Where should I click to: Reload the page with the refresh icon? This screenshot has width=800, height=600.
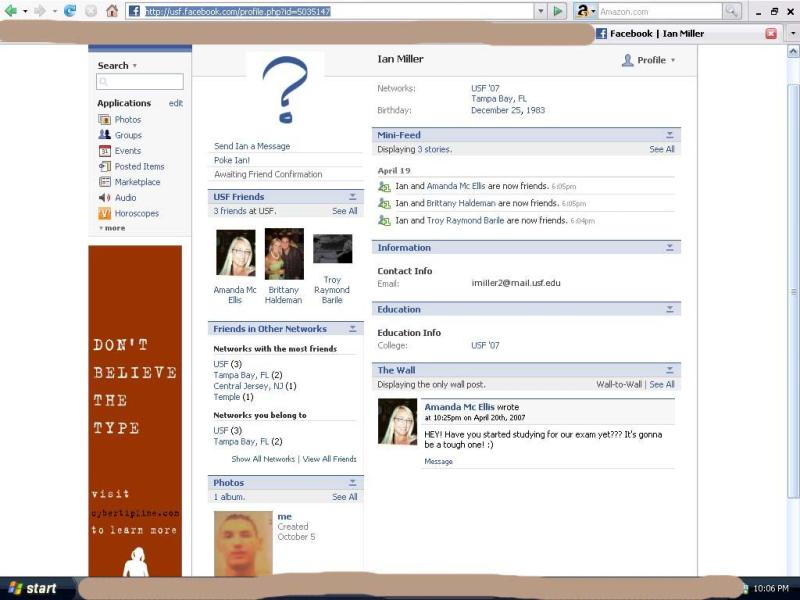pos(70,11)
